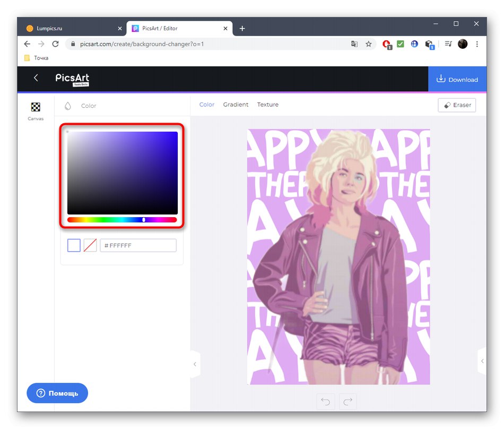Click the image preview on the canvas
The image size is (504, 429).
(x=338, y=256)
